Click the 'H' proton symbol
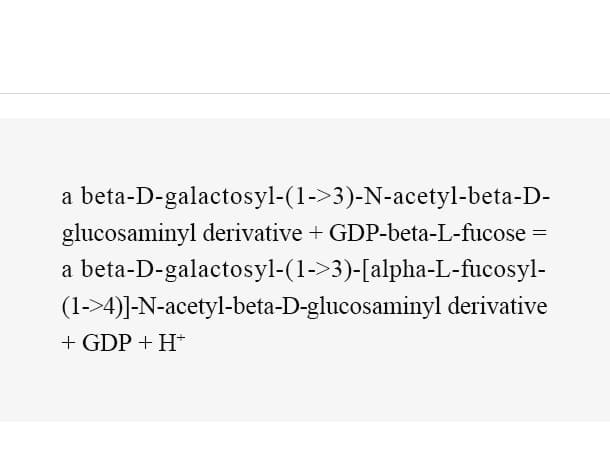The image size is (610, 463). click(167, 343)
